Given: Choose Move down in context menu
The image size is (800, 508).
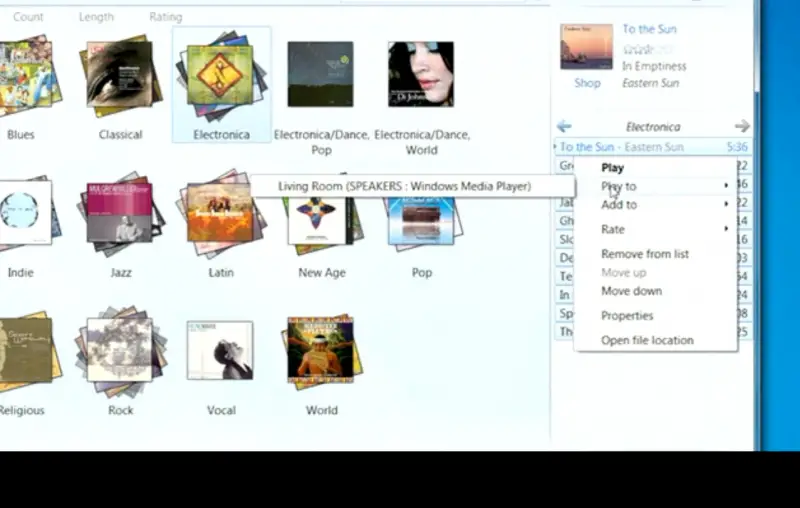Looking at the screenshot, I should 655,291.
